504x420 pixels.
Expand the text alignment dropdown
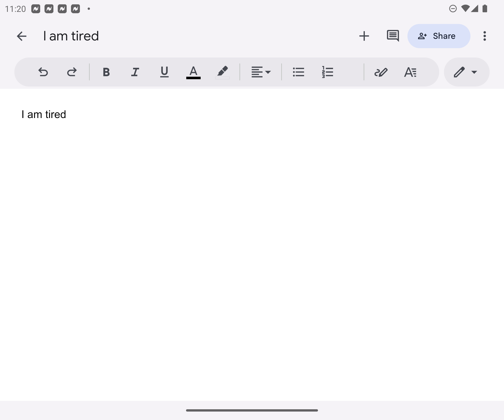point(261,72)
